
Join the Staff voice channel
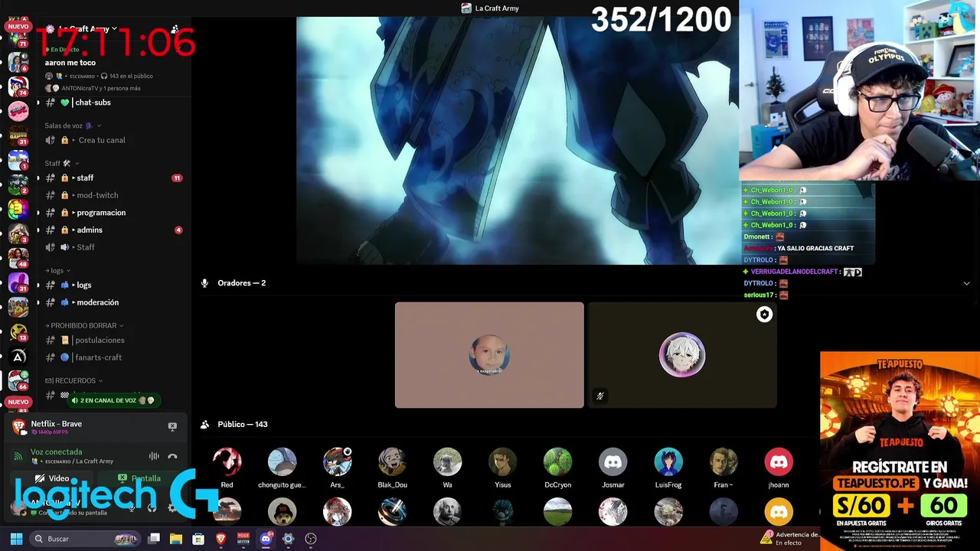click(x=113, y=247)
